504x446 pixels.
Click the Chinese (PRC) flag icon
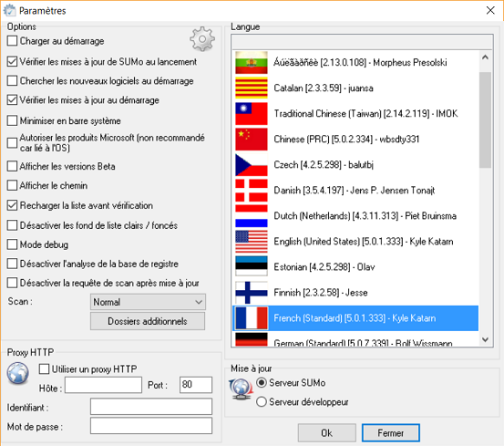[x=251, y=140]
